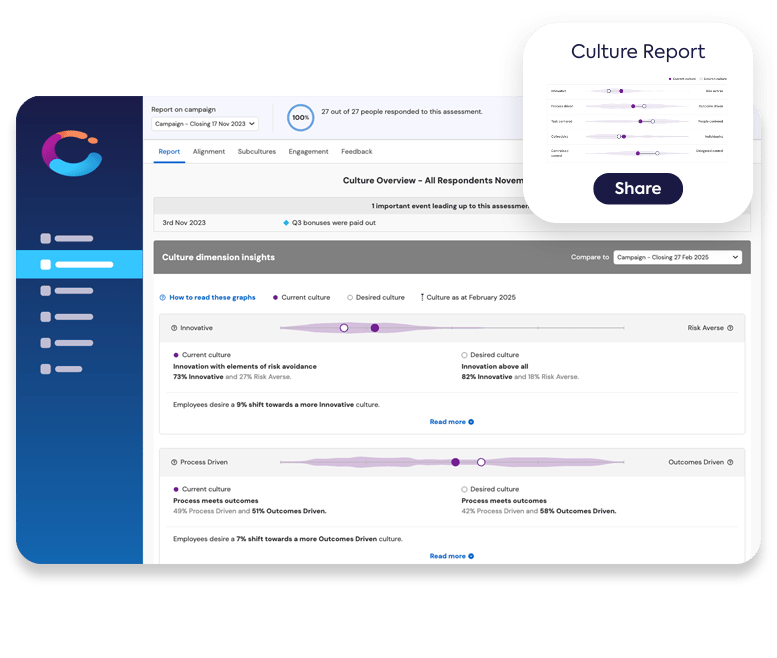777x658 pixels.
Task: Open the Report on campaign dropdown
Action: pyautogui.click(x=205, y=124)
